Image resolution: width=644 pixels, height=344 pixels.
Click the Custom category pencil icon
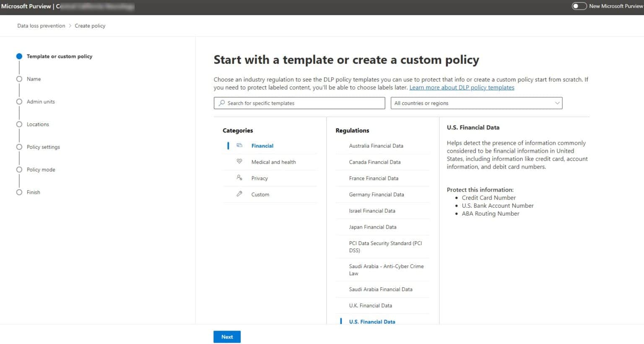click(x=239, y=194)
